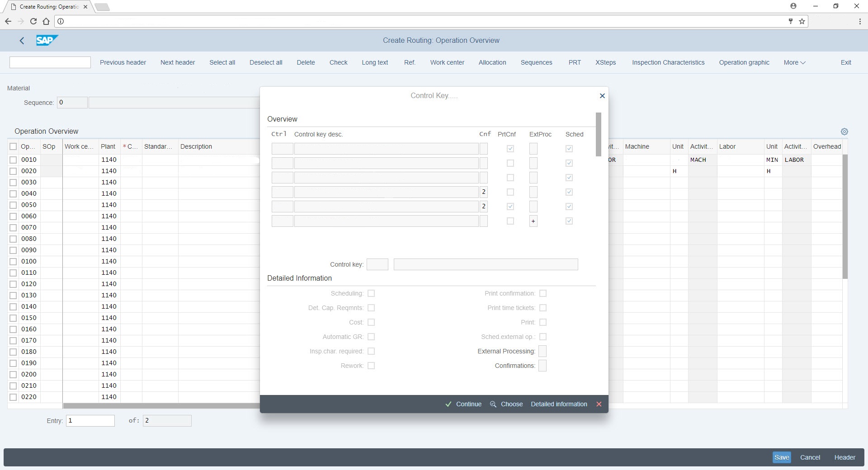
Task: Click the saved password key icon
Action: tap(790, 21)
